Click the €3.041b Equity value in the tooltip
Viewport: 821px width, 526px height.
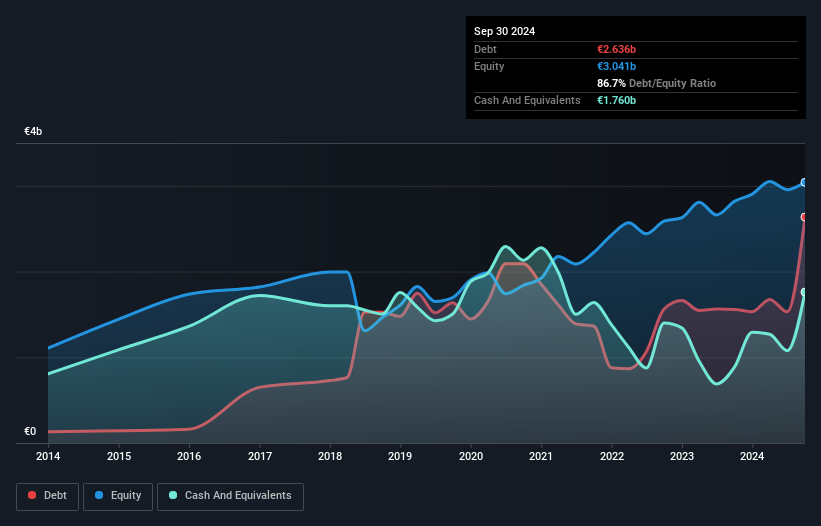(x=616, y=66)
